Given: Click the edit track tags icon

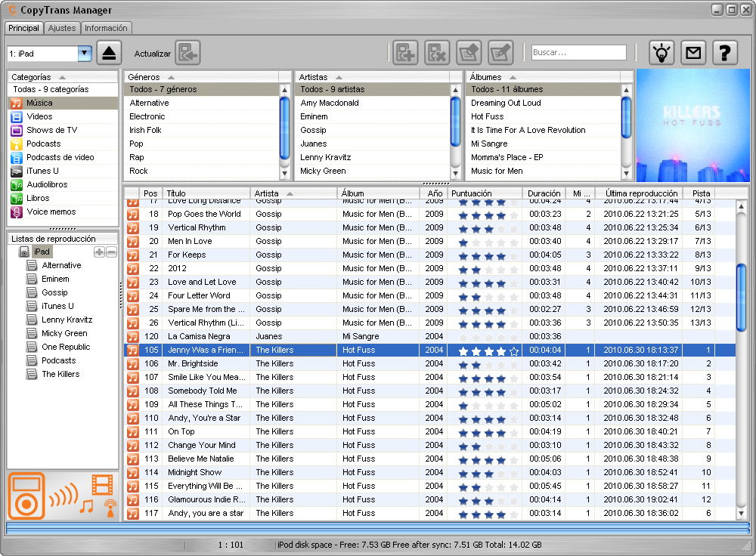Looking at the screenshot, I should click(x=500, y=53).
